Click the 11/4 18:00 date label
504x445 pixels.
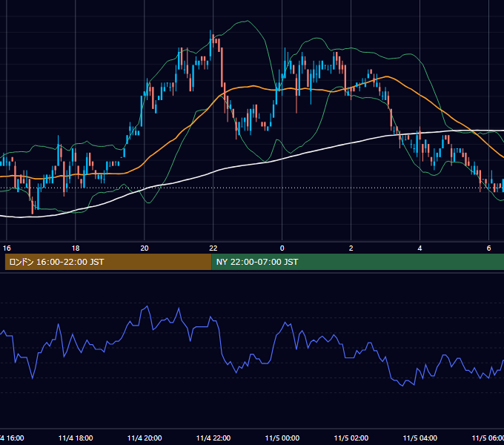76,438
